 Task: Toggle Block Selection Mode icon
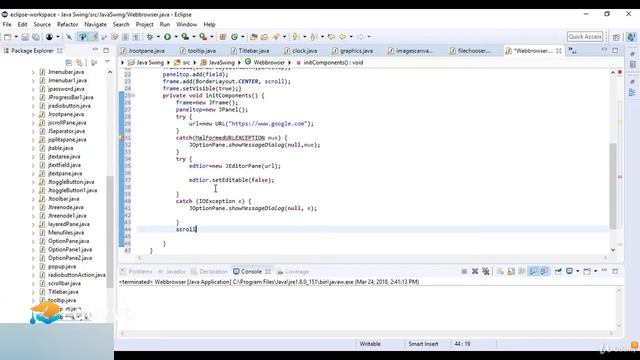click(125, 37)
